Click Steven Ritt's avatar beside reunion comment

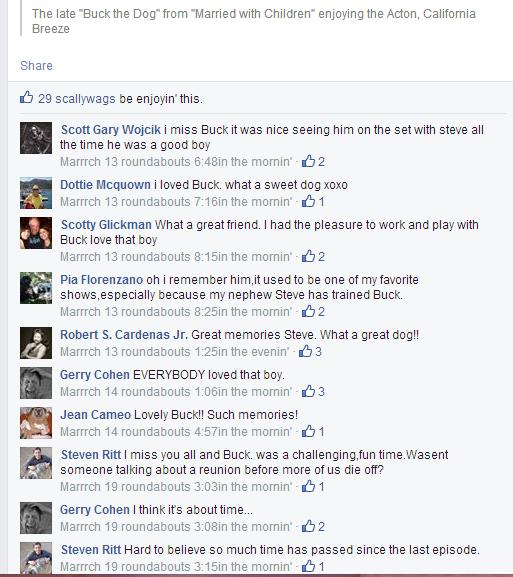tap(36, 463)
